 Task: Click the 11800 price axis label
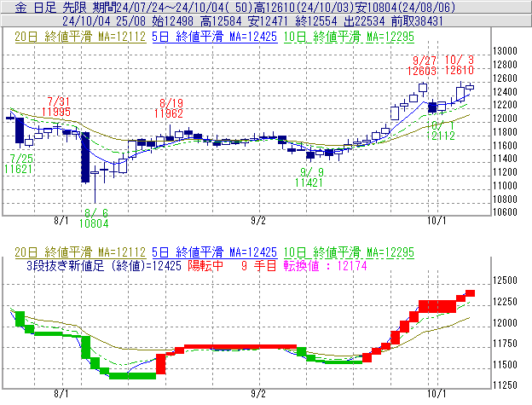point(505,131)
